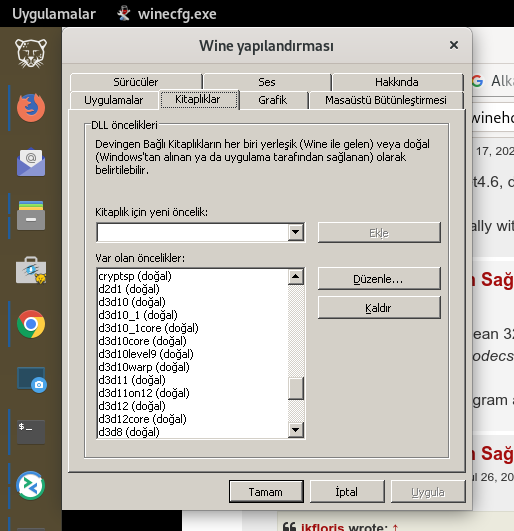
Task: Select d3d11on12 (doğal) entry
Action: pyautogui.click(x=192, y=393)
